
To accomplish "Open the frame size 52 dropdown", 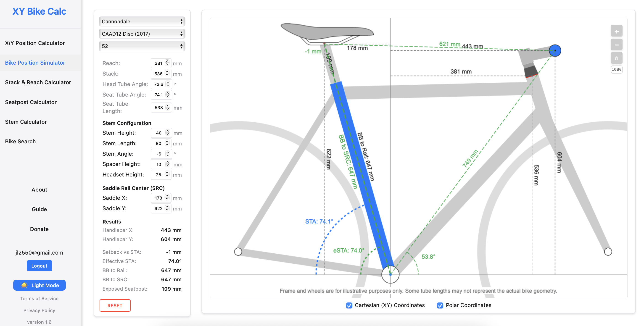I will pyautogui.click(x=142, y=46).
